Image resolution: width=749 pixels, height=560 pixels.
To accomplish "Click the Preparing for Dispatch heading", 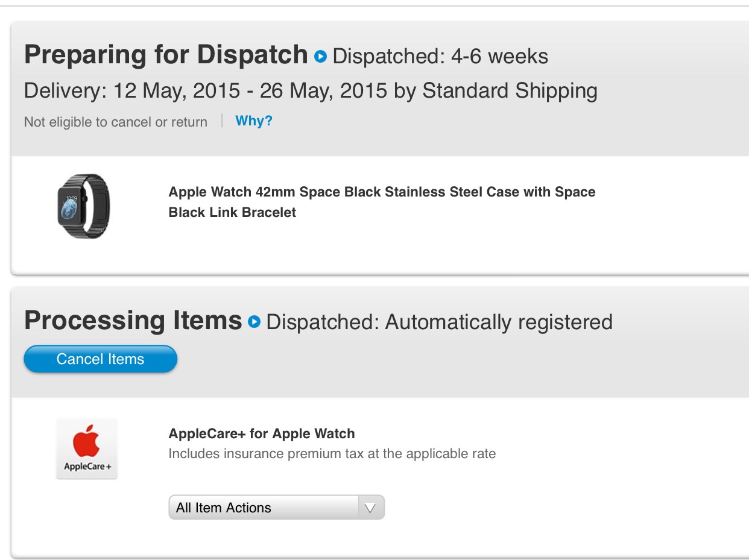I will pyautogui.click(x=166, y=55).
